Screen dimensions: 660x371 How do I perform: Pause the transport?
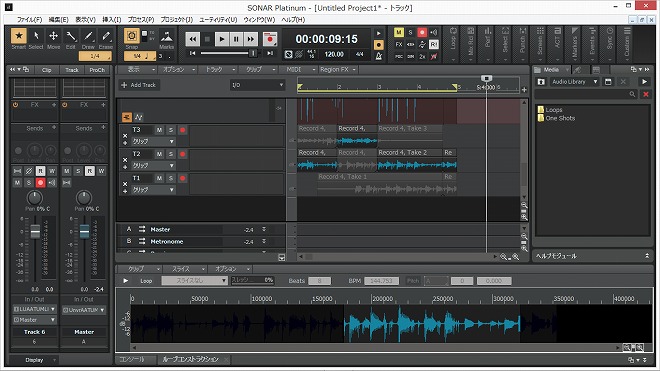coord(236,39)
